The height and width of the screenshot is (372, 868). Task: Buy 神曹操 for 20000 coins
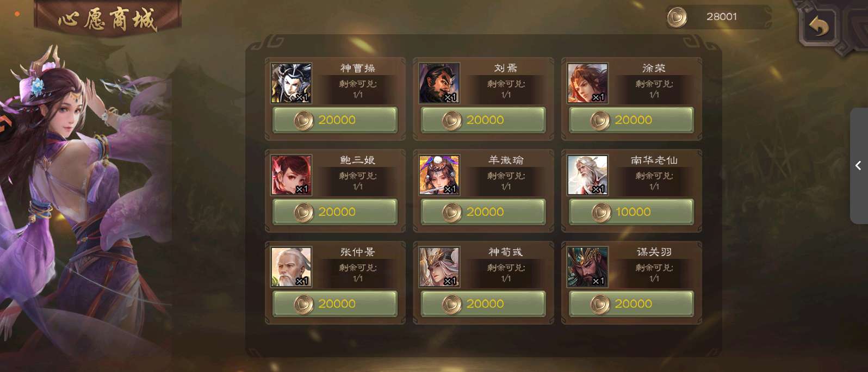click(335, 120)
